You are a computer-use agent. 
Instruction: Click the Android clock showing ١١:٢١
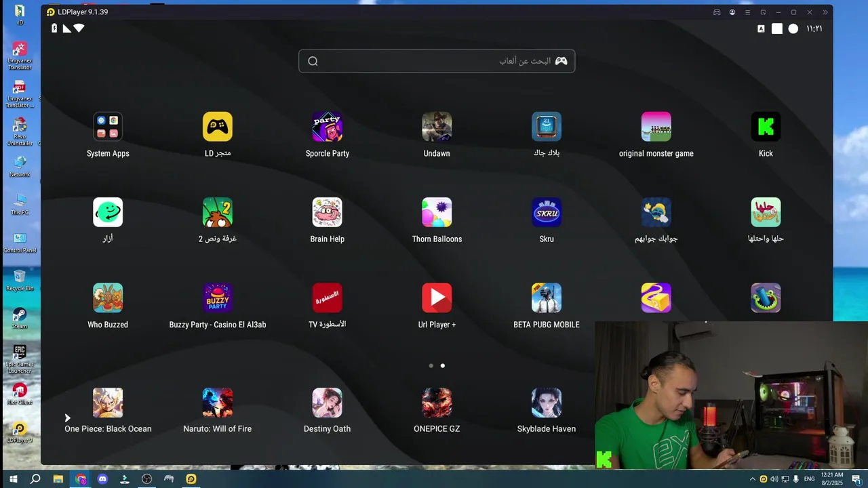point(814,28)
